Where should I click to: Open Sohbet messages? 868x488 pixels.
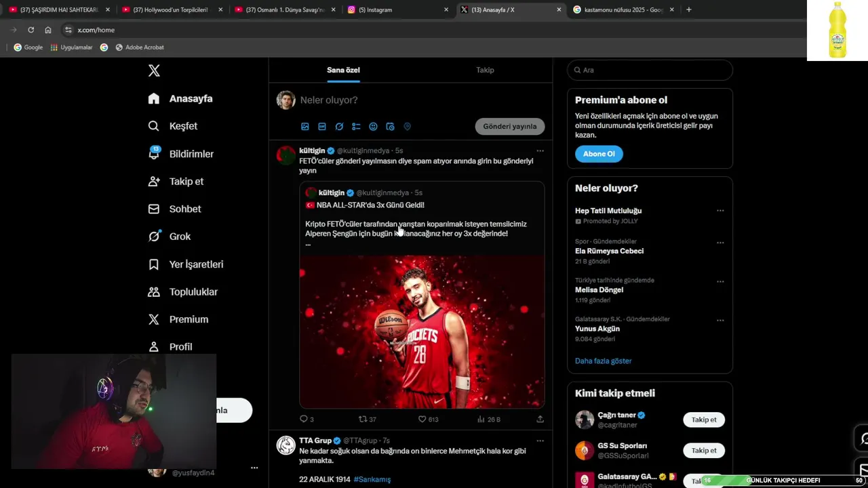pos(174,209)
